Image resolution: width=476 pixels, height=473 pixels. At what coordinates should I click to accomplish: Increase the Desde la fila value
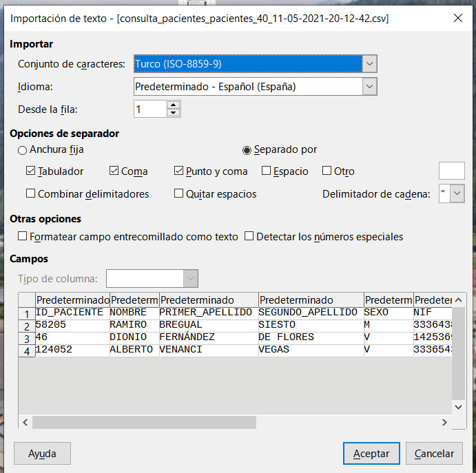point(174,105)
